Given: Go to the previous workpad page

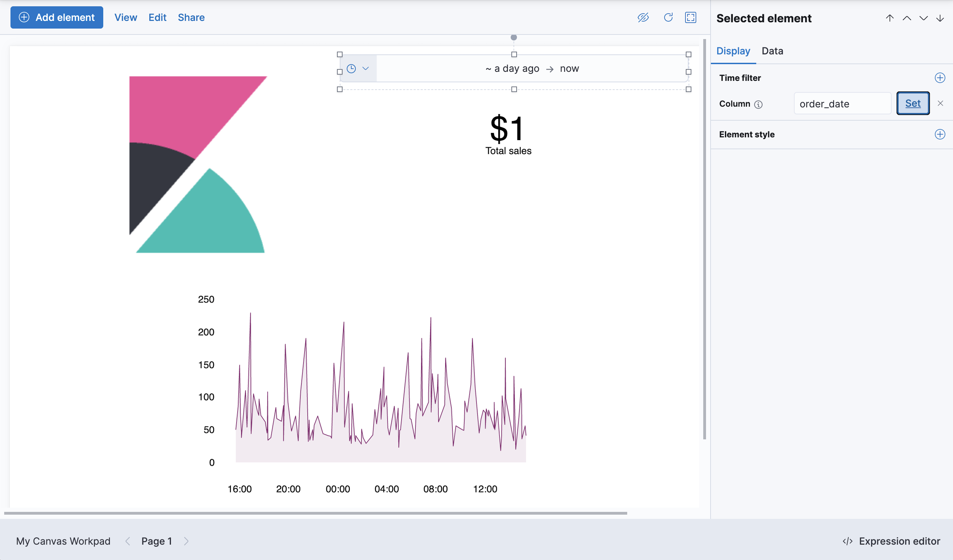Looking at the screenshot, I should click(x=127, y=541).
